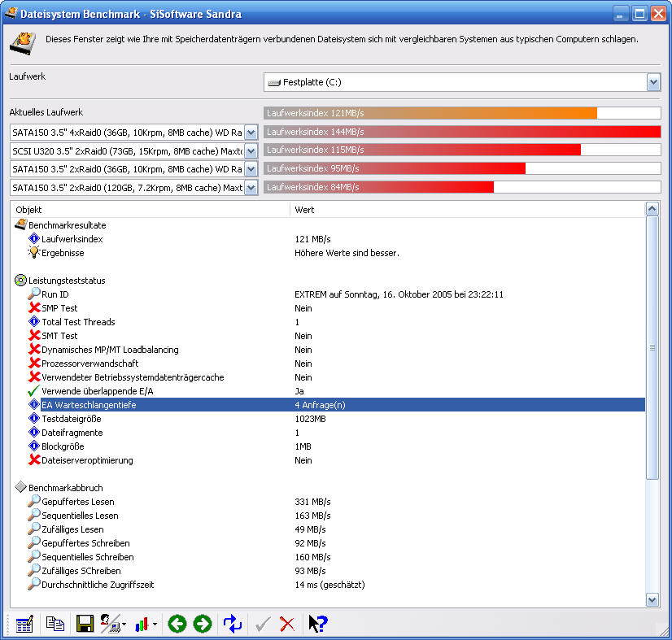
Task: Click the scroll down arrow of results list
Action: 652,599
